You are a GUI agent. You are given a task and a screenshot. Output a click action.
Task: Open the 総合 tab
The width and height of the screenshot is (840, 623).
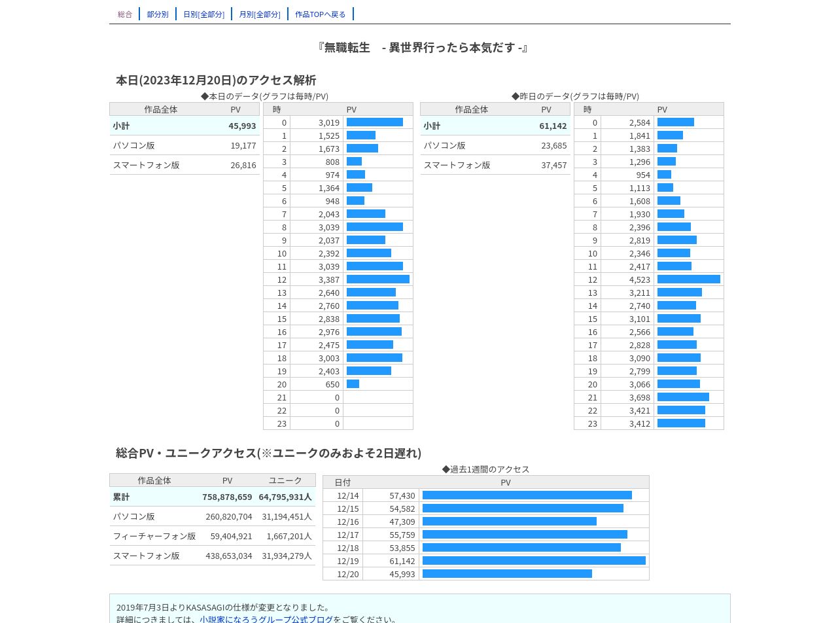(x=125, y=14)
